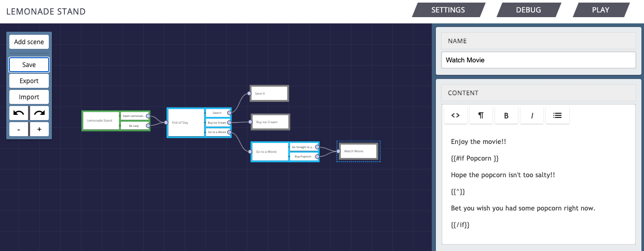This screenshot has width=644, height=251.
Task: Click the 'Enjoy the movie!!' content line
Action: point(478,142)
